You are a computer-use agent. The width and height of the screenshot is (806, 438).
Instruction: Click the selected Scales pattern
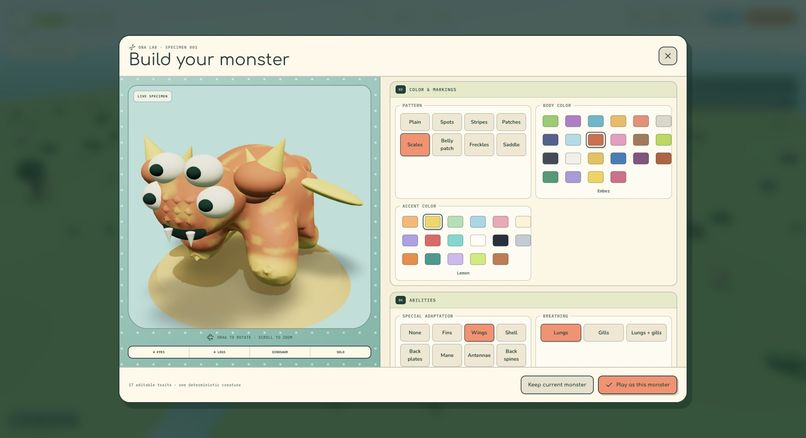pyautogui.click(x=415, y=145)
